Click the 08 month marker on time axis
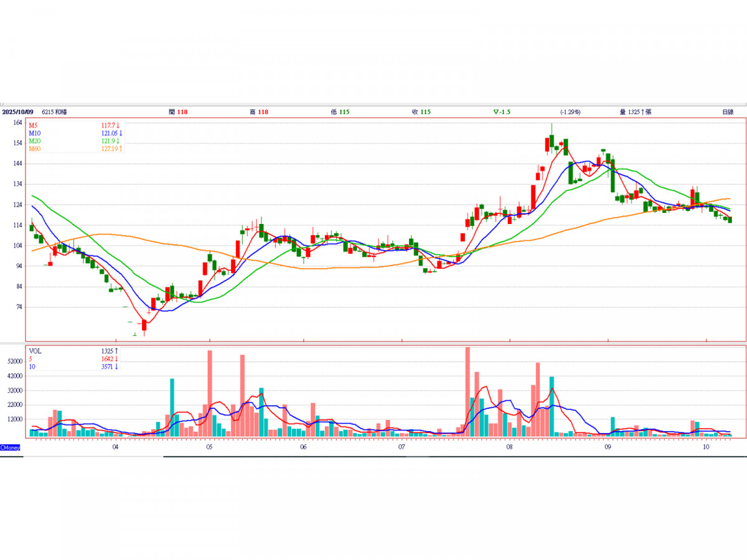The height and width of the screenshot is (560, 747). 509,447
